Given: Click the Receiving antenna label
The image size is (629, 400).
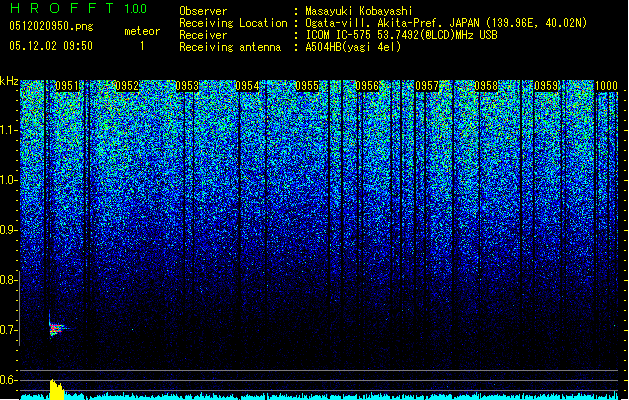Looking at the screenshot, I should point(230,47).
